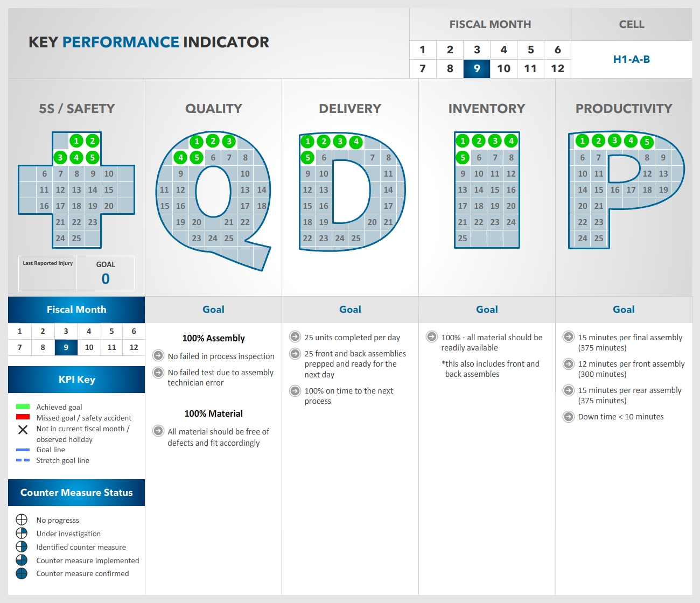The image size is (700, 603).
Task: Select month 3 in left Fiscal Month panel
Action: point(66,331)
